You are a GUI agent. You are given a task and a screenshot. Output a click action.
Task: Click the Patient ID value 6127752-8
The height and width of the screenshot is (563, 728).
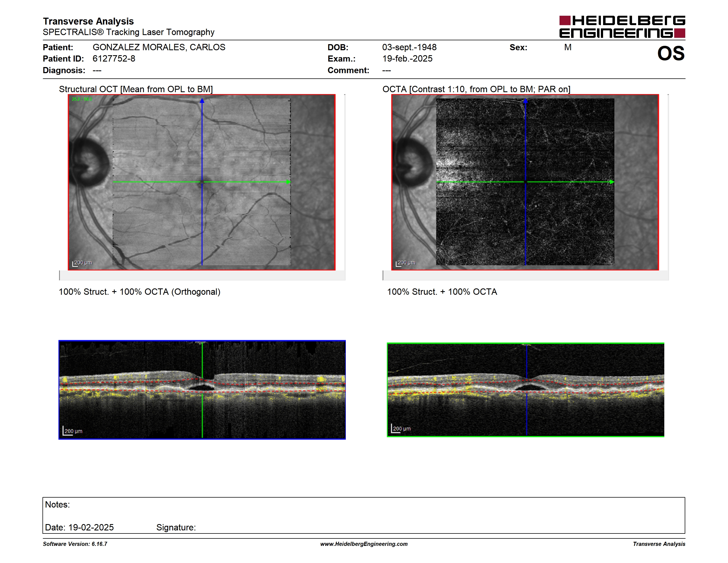click(114, 58)
